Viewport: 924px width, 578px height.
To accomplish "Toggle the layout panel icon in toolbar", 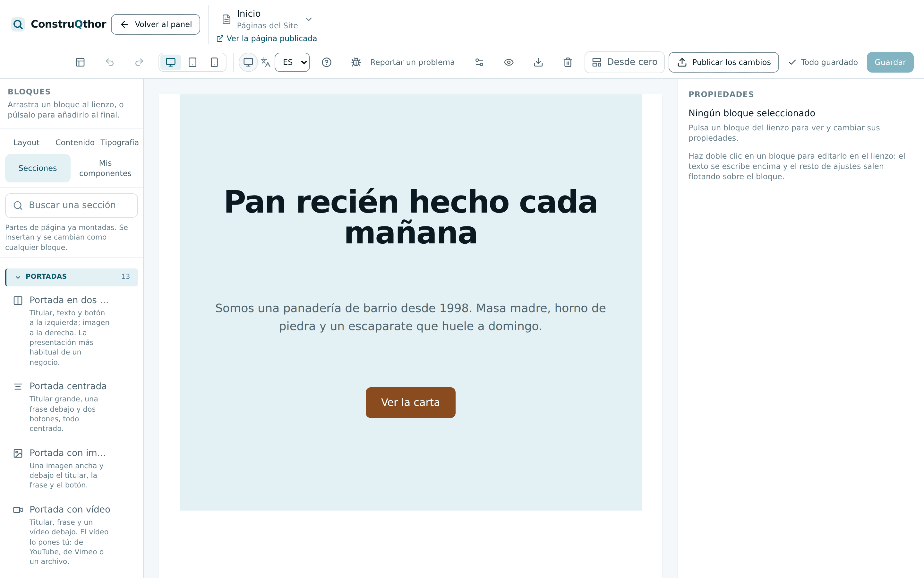I will pyautogui.click(x=80, y=62).
